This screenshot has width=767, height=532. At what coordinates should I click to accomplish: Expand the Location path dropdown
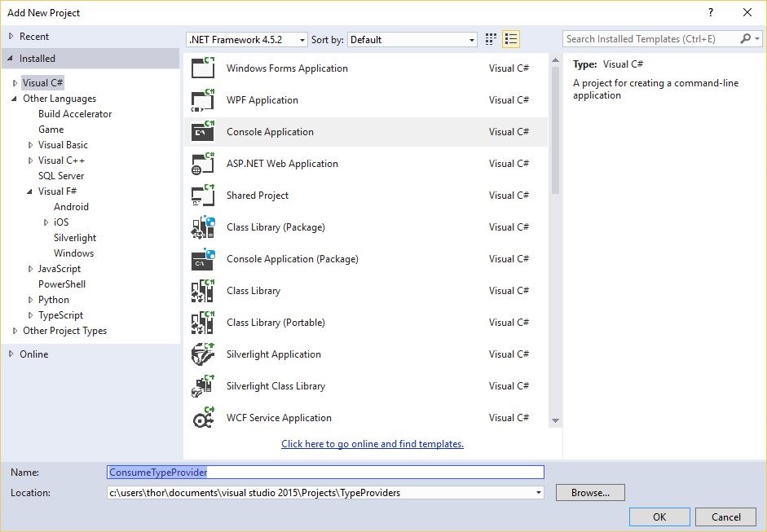[x=538, y=493]
